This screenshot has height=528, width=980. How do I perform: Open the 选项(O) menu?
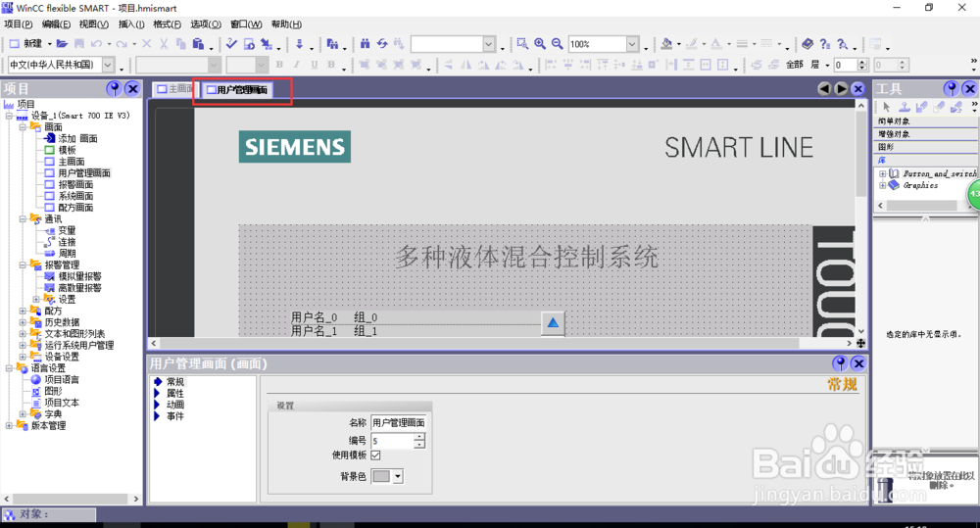coord(206,24)
